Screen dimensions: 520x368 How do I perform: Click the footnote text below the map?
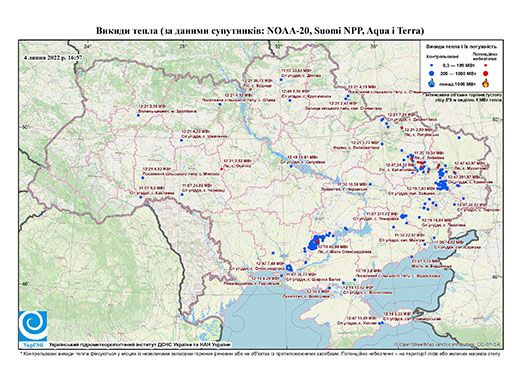[x=260, y=353]
